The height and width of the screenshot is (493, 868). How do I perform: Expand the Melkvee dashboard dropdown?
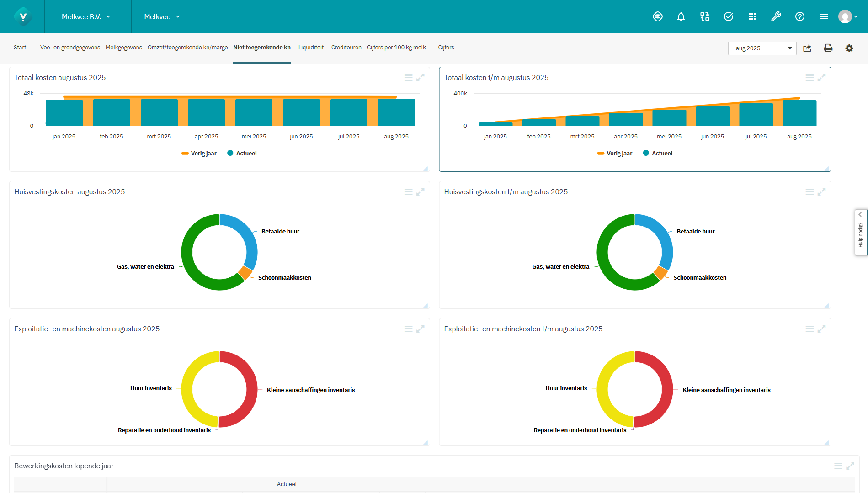point(162,17)
